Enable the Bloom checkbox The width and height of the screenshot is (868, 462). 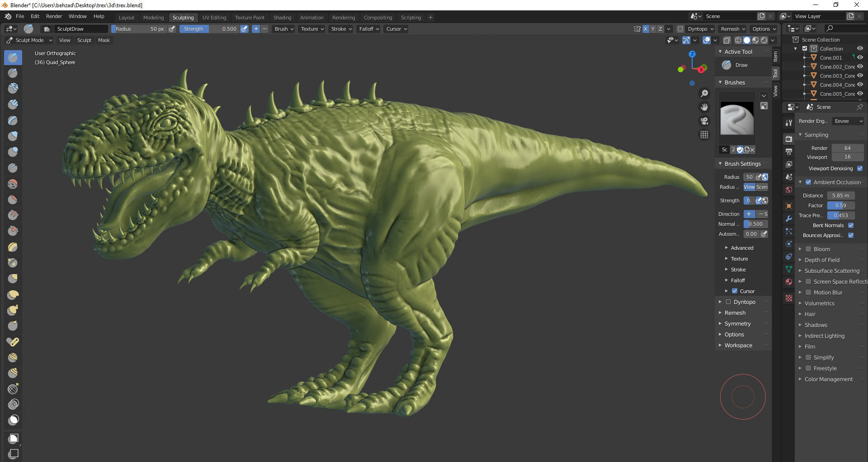[808, 249]
